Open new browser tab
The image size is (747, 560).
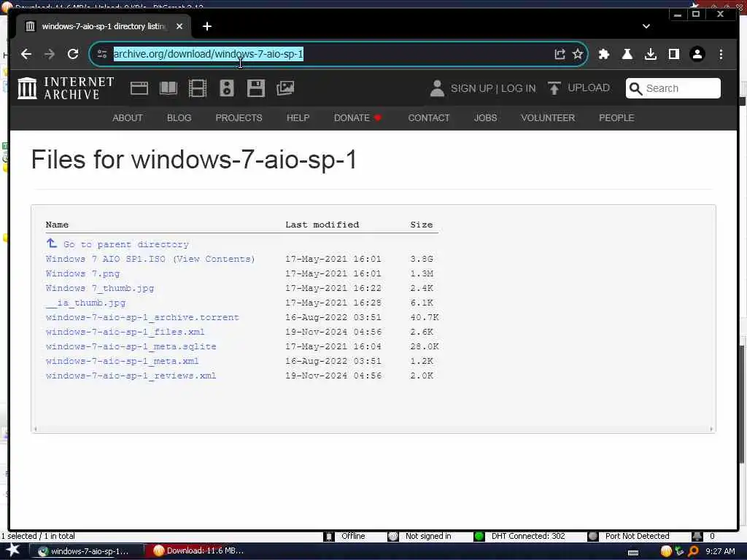tap(207, 27)
